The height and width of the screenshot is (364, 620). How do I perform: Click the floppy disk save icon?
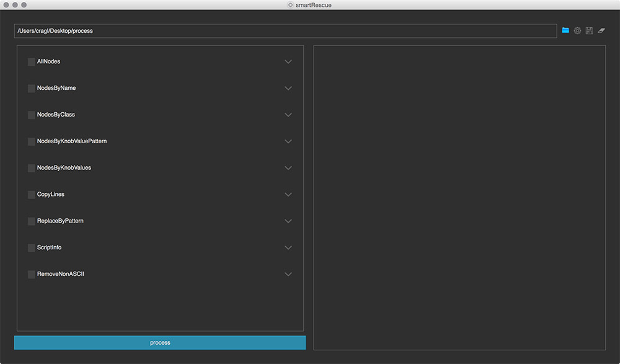589,30
